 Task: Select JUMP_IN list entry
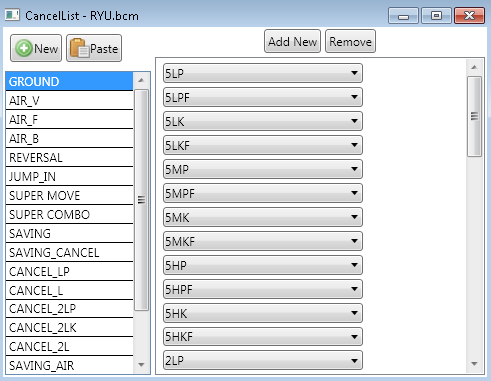tap(69, 176)
